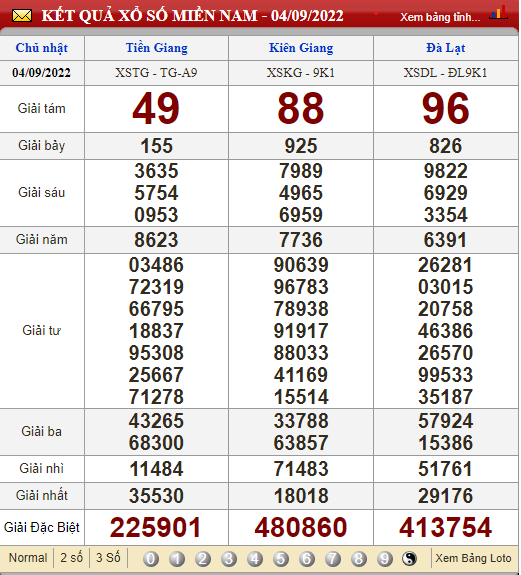This screenshot has height=575, width=521.
Task: Click the envelope mail icon in header
Action: [22, 16]
